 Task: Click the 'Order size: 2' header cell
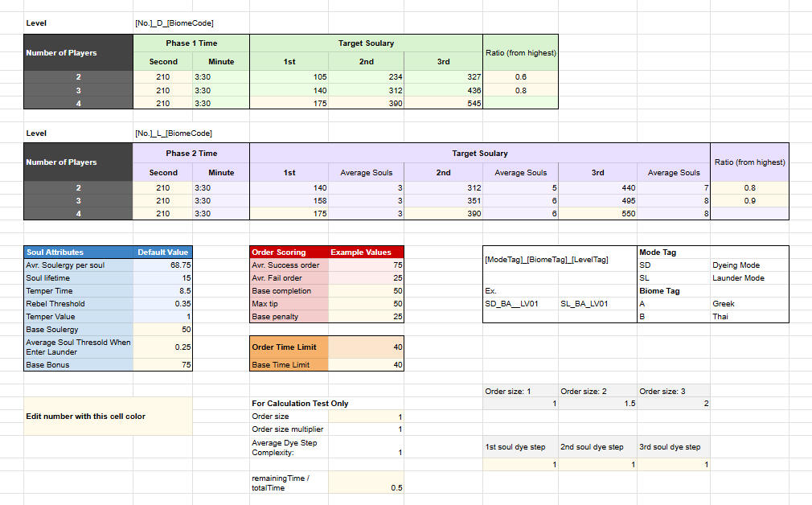tap(597, 391)
